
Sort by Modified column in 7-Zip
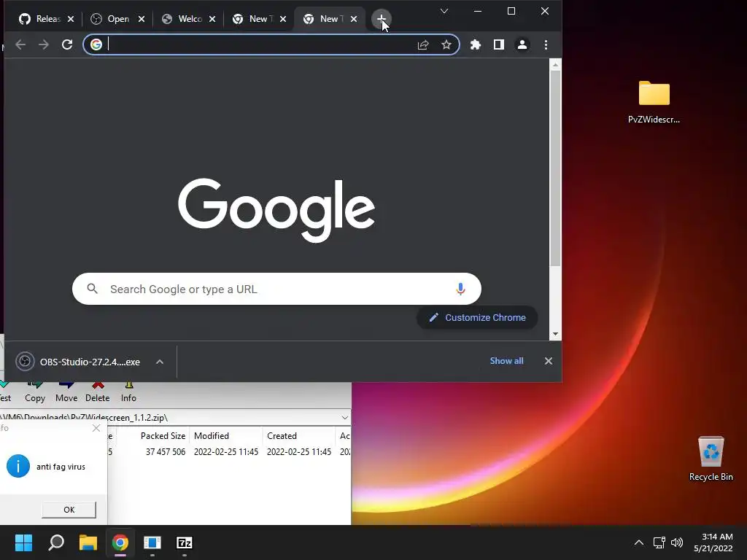click(x=226, y=436)
